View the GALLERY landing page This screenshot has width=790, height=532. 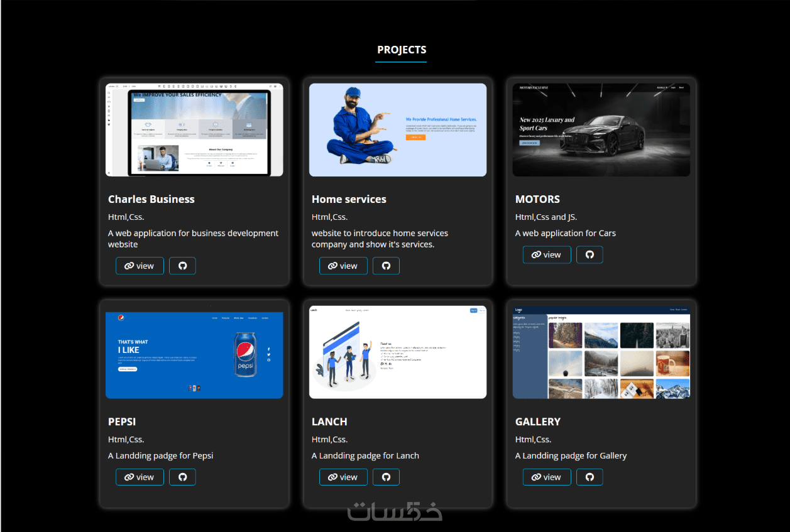(x=547, y=477)
